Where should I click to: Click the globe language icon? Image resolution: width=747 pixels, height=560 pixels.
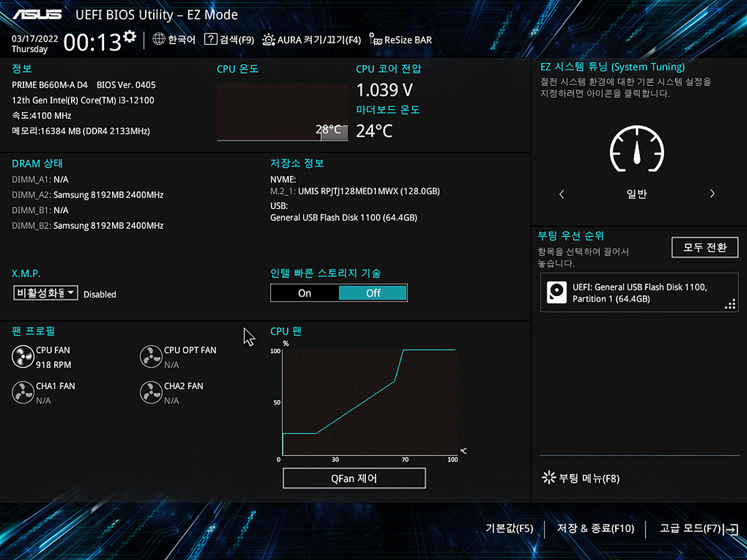159,40
